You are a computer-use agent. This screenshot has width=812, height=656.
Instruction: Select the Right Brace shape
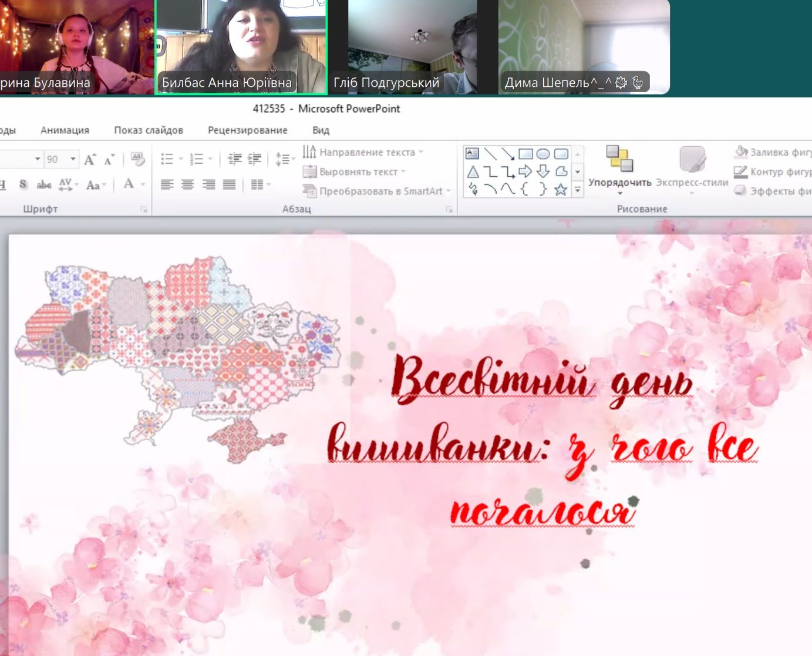pyautogui.click(x=543, y=189)
